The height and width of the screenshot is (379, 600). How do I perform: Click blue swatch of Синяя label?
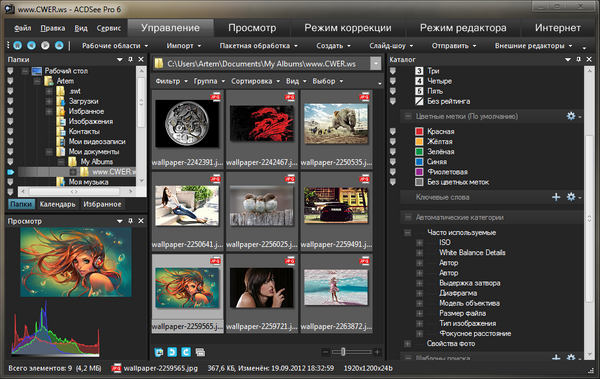click(419, 162)
